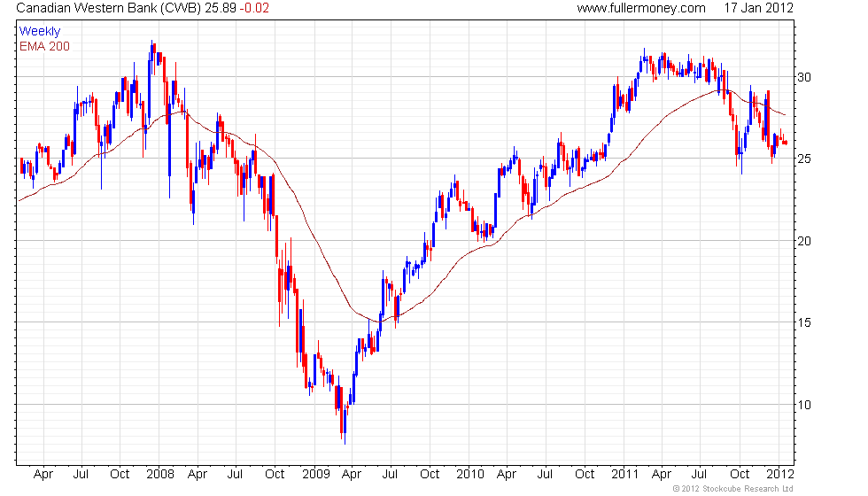The width and height of the screenshot is (868, 496).
Task: Click the 20 price level label
Action: (804, 241)
